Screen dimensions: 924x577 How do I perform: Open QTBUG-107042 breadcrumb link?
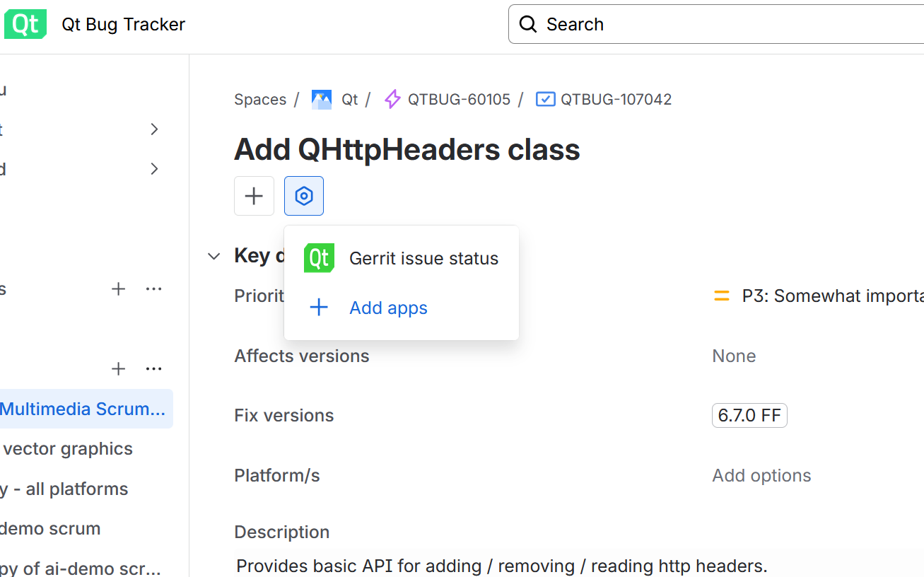click(x=616, y=100)
